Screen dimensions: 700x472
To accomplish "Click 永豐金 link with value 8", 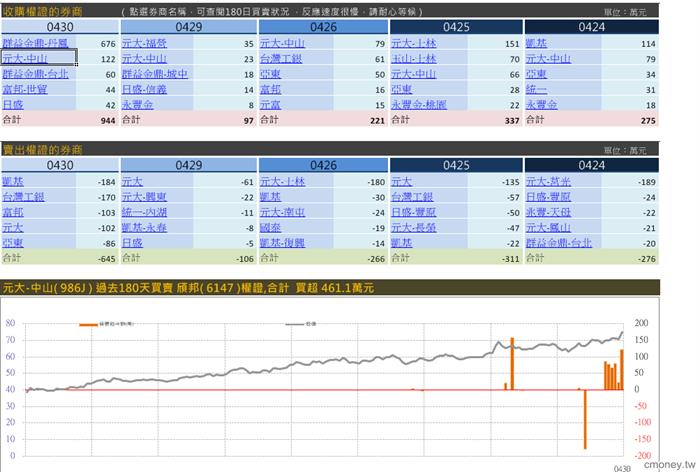I will tap(138, 104).
